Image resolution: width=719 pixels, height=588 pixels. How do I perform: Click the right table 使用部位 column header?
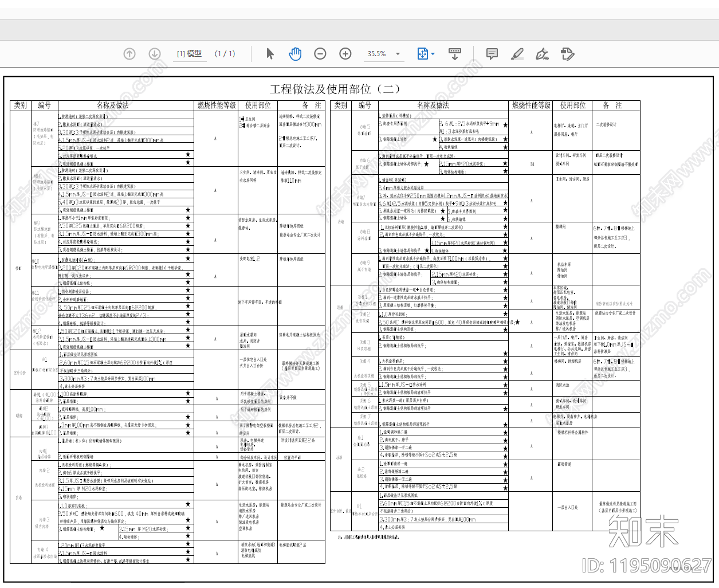573,105
